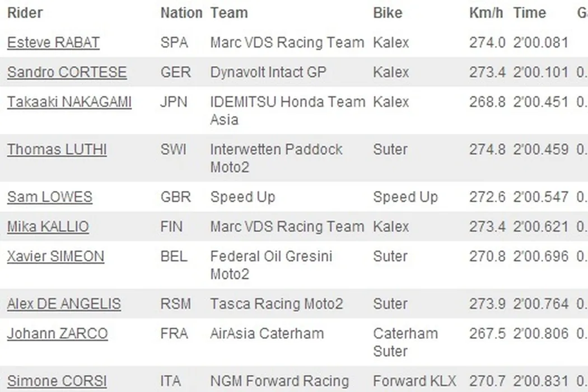The height and width of the screenshot is (392, 588).
Task: Open Johann ZARCO's rider link
Action: [57, 334]
